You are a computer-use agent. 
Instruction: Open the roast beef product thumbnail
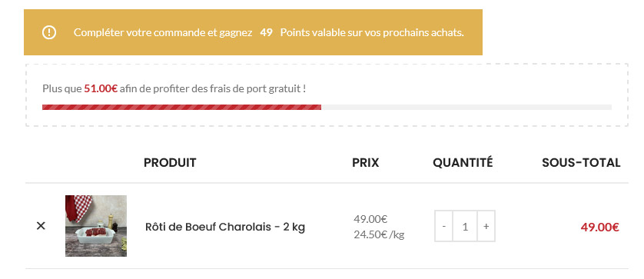click(x=96, y=226)
